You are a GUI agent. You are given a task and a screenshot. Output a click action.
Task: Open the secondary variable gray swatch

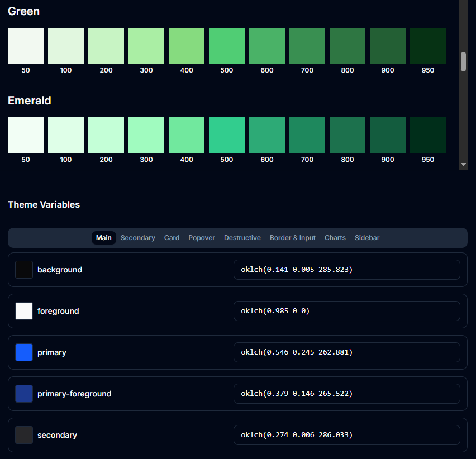pos(24,435)
